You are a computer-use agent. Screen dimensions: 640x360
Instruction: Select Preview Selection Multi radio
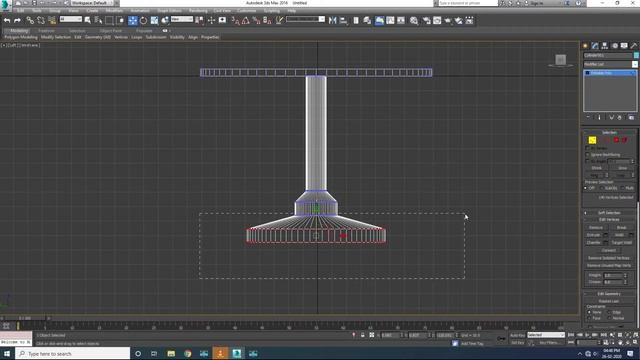[622, 188]
